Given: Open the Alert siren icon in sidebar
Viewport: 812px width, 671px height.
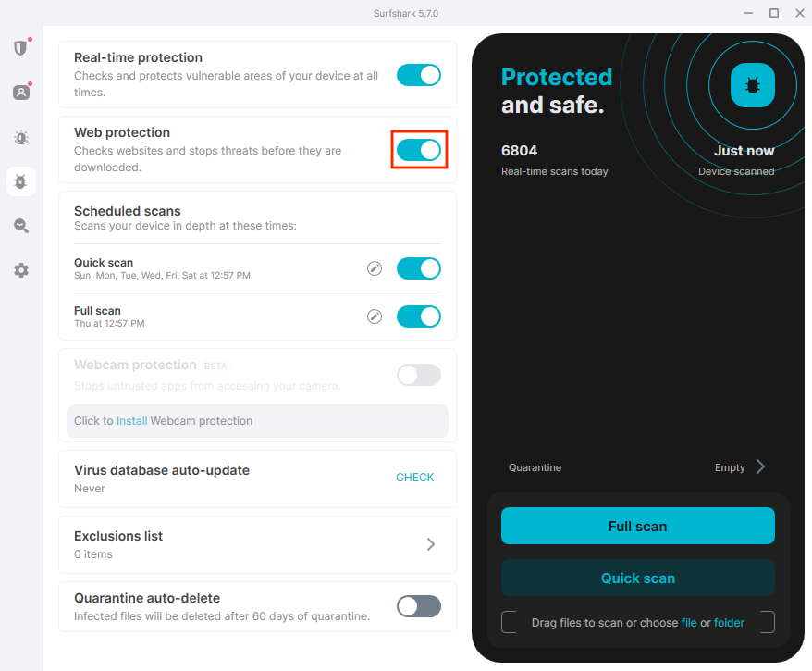Looking at the screenshot, I should point(21,137).
